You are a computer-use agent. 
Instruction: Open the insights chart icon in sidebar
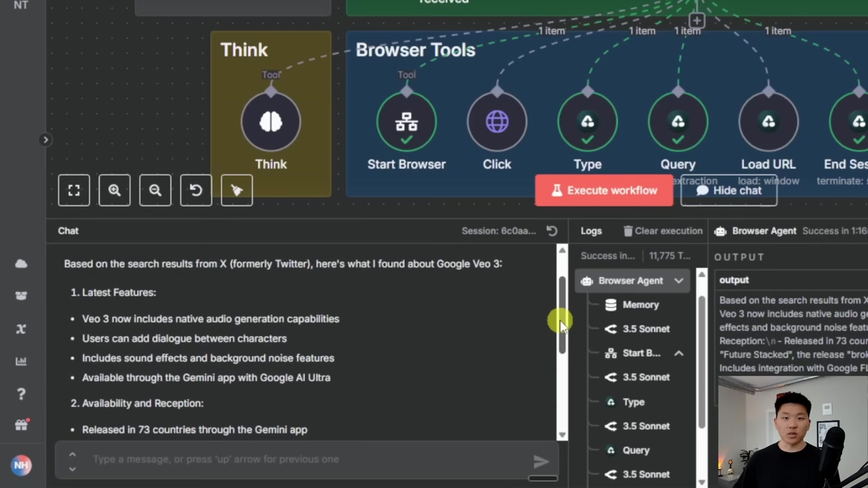coord(21,361)
